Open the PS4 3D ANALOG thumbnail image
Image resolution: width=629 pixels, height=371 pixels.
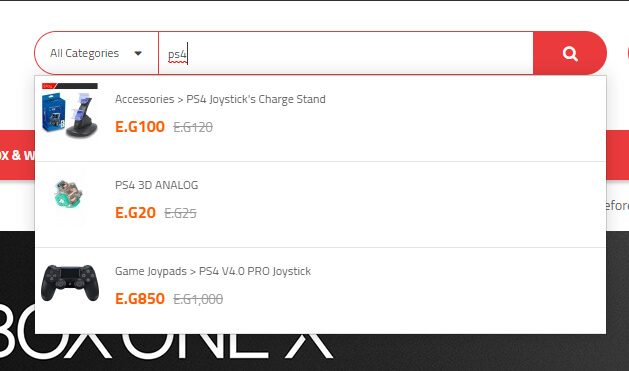coord(70,196)
